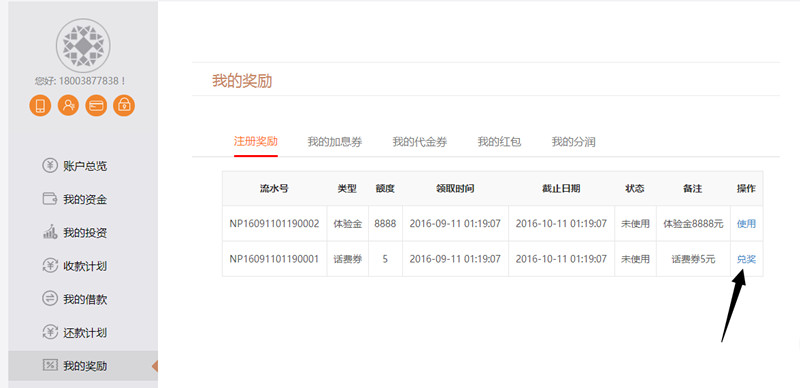Click the yen icon beside 还款计划
The height and width of the screenshot is (388, 800).
pyautogui.click(x=49, y=332)
